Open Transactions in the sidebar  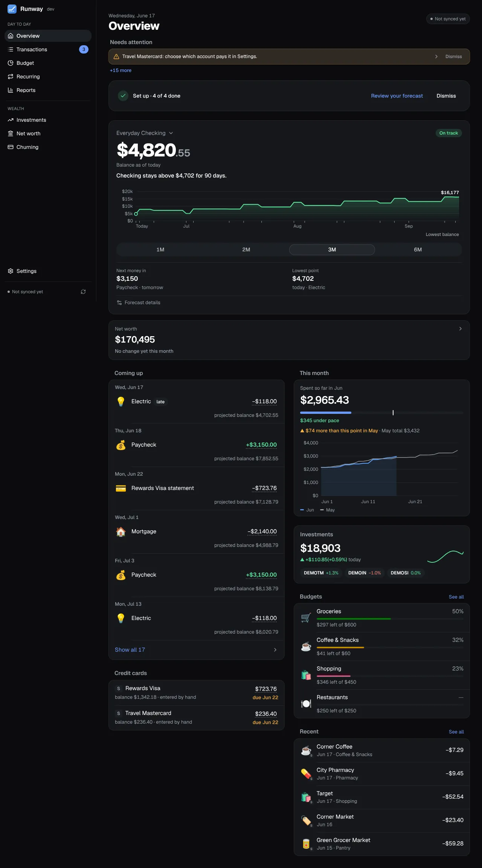48,49
